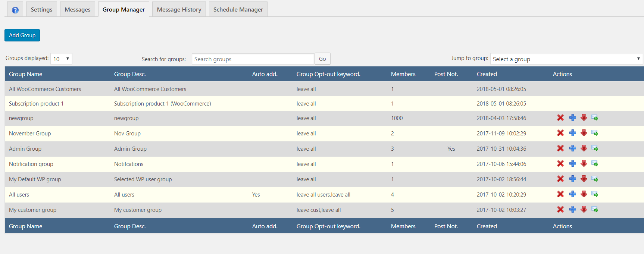This screenshot has width=644, height=254.
Task: Click the envelope send icon for Notification group
Action: coord(595,164)
